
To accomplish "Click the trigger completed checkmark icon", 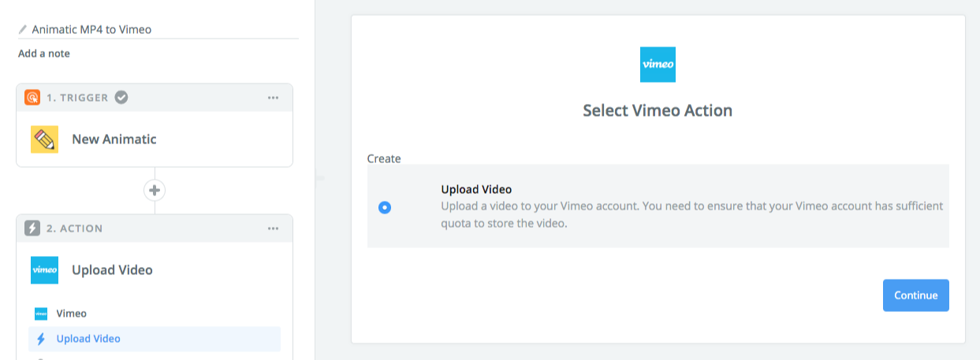I will [x=121, y=98].
